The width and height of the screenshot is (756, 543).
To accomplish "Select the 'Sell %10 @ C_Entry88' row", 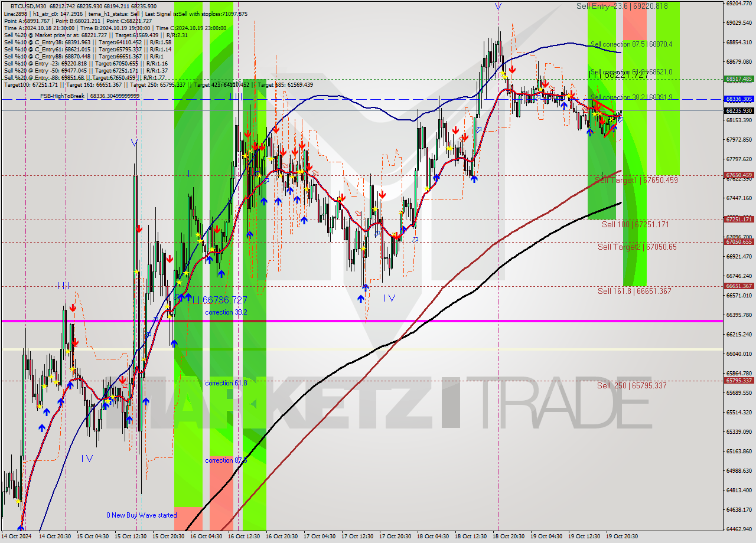I will [x=83, y=56].
